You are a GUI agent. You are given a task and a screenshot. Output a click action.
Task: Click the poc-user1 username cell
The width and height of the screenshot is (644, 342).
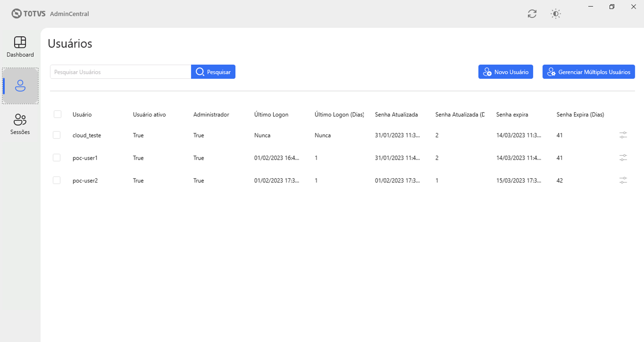[85, 158]
